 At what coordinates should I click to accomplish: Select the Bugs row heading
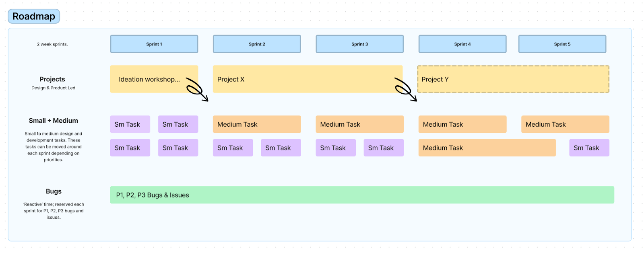54,191
